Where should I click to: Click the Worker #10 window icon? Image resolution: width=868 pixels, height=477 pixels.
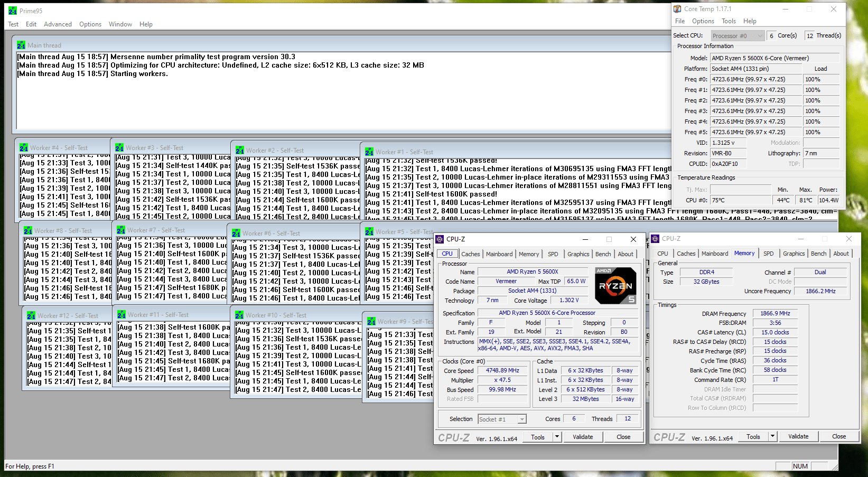(239, 315)
